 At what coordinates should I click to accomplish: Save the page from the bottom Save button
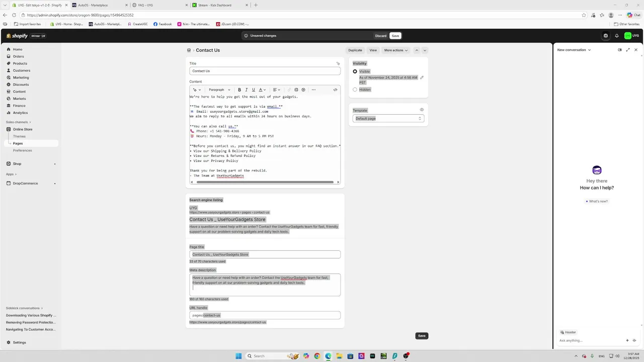[422, 336]
